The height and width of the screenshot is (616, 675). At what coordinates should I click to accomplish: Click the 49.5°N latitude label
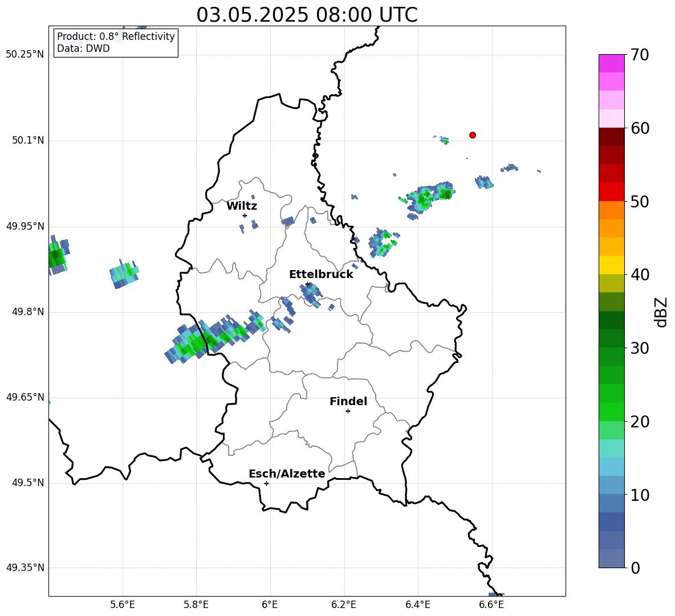(28, 483)
